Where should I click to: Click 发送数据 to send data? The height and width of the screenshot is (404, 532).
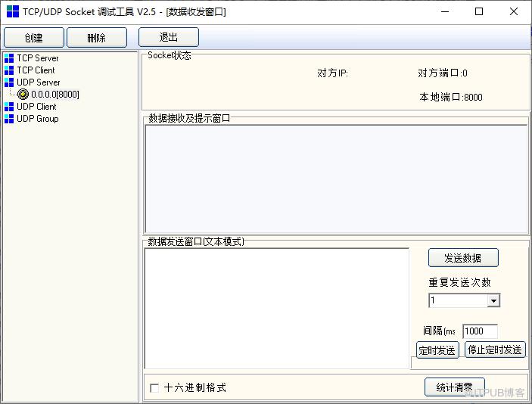(x=463, y=258)
